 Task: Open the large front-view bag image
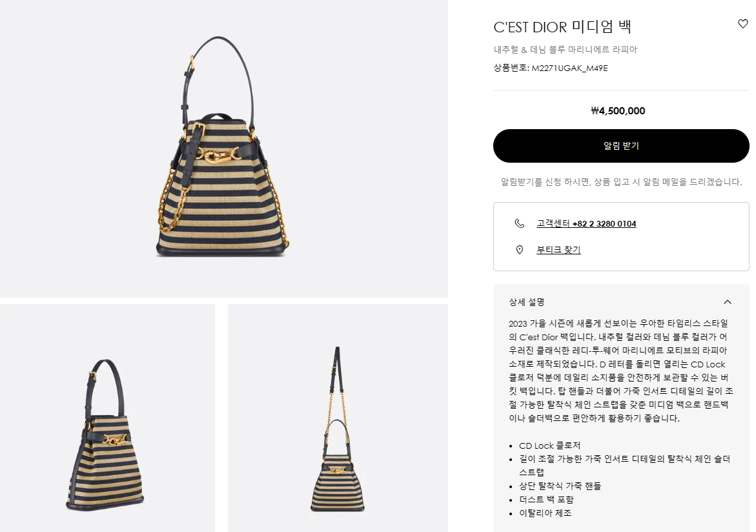(224, 148)
